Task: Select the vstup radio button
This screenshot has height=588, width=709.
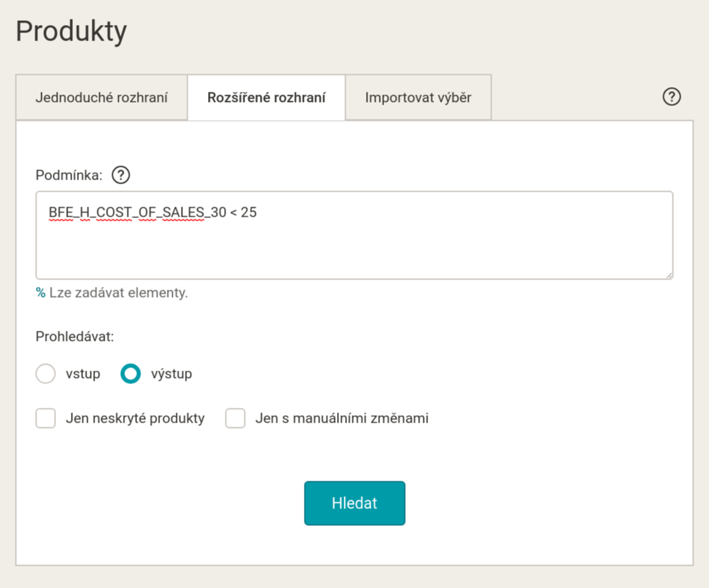Action: (x=45, y=374)
